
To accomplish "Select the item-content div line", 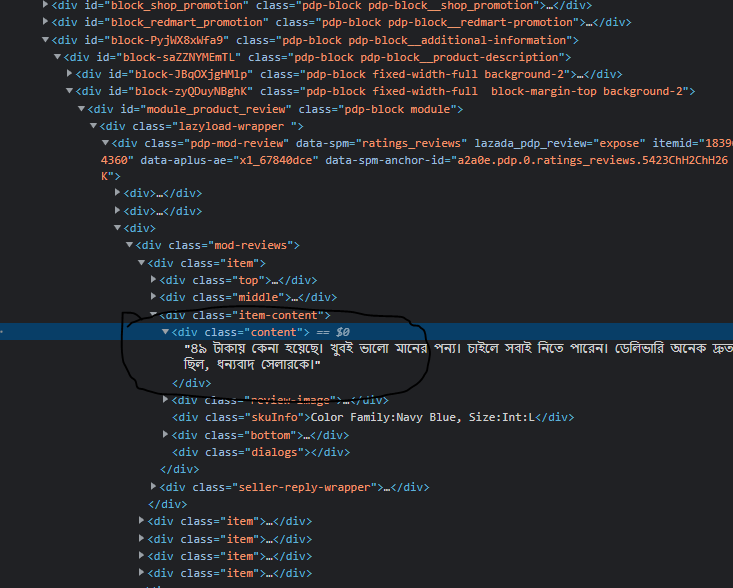I will 245,315.
